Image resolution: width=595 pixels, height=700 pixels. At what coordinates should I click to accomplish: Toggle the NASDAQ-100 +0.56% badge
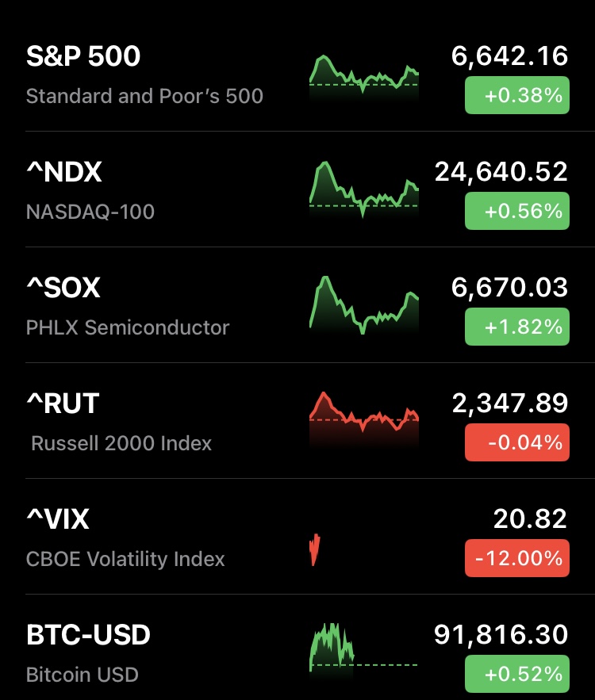pos(516,212)
